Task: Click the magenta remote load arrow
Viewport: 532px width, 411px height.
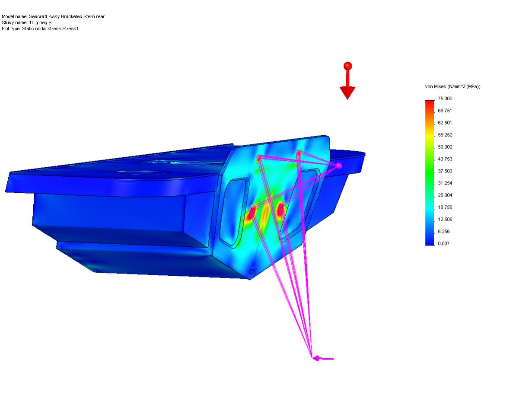Action: 323,358
